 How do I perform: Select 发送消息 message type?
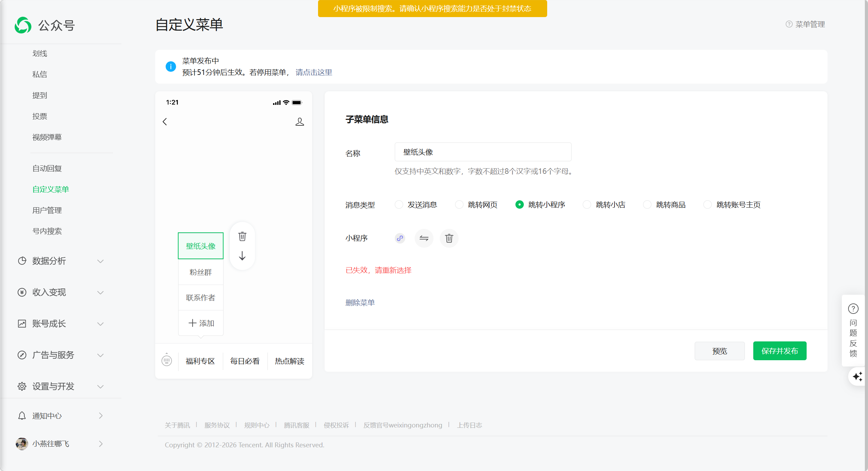click(x=399, y=205)
